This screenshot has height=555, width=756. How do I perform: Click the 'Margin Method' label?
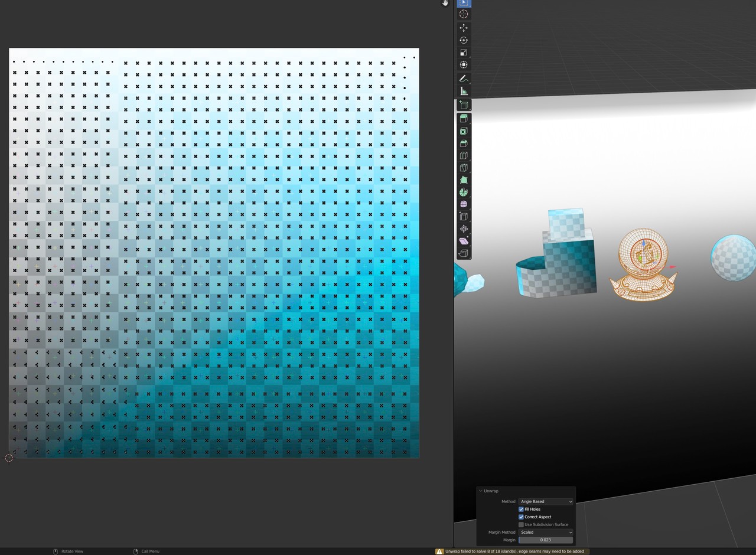pyautogui.click(x=502, y=532)
